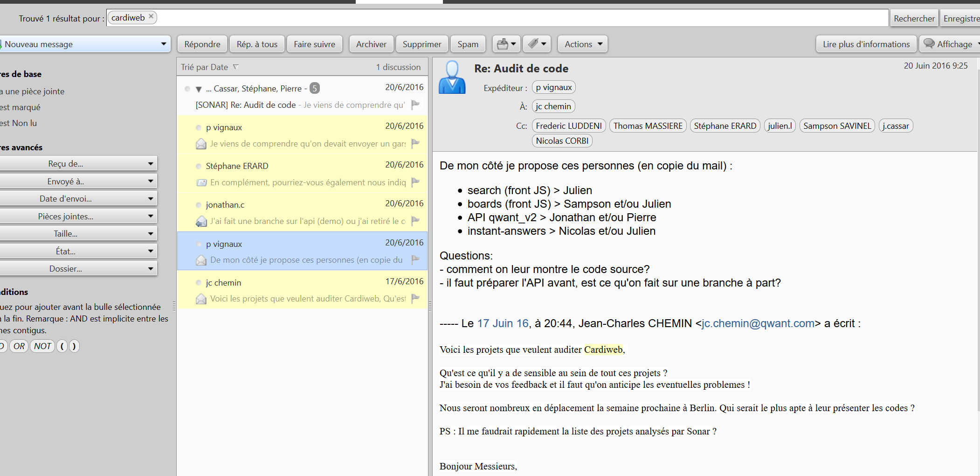Open the tag icon dropdown
The width and height of the screenshot is (980, 476).
pos(537,44)
